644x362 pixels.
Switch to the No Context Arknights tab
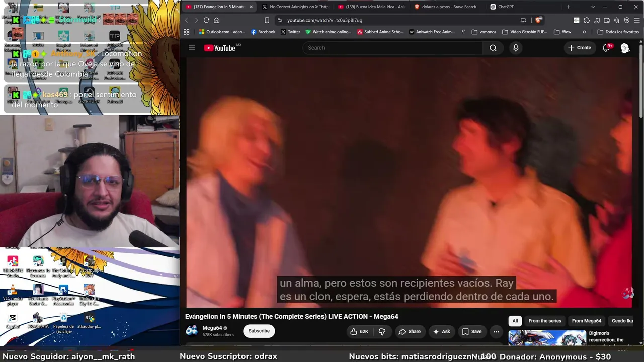(296, 7)
